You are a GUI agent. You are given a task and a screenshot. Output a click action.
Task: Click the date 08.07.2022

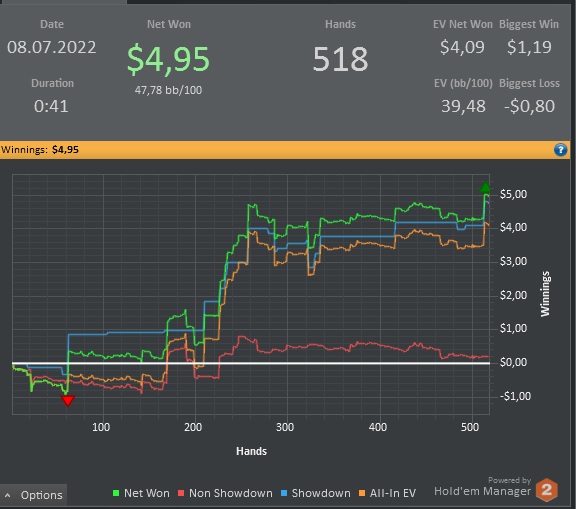pyautogui.click(x=51, y=47)
